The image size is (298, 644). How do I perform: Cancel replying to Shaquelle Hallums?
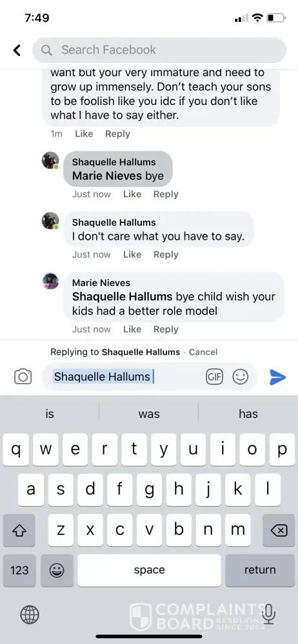[x=203, y=352]
